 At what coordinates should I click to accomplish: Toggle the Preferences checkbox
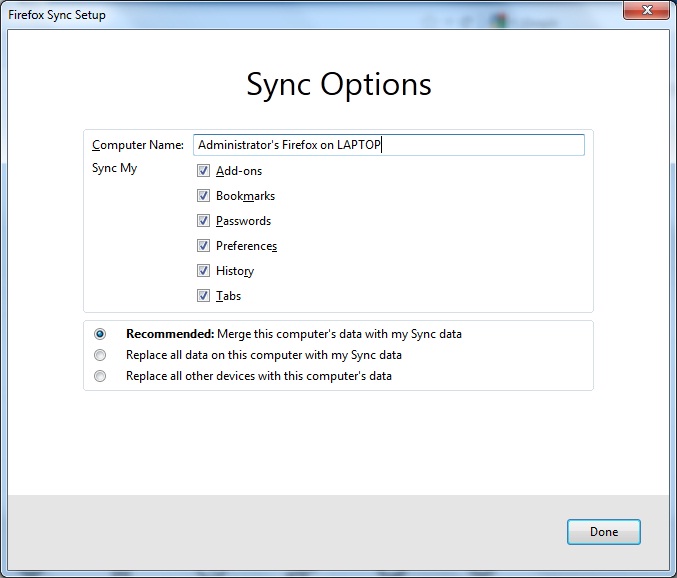click(x=203, y=246)
